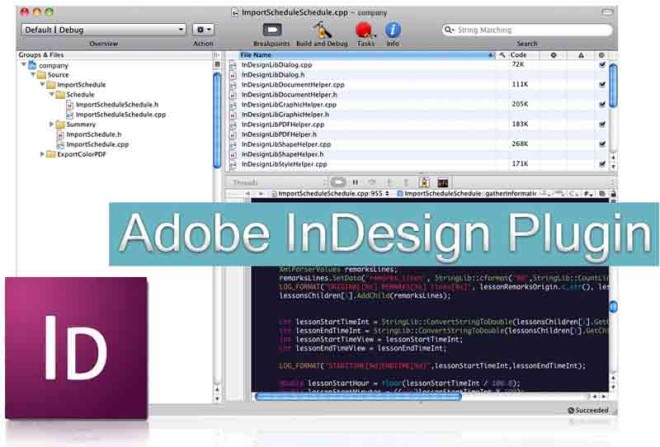Click the 268K code size cell
Image resolution: width=660 pixels, height=447 pixels.
[x=519, y=144]
